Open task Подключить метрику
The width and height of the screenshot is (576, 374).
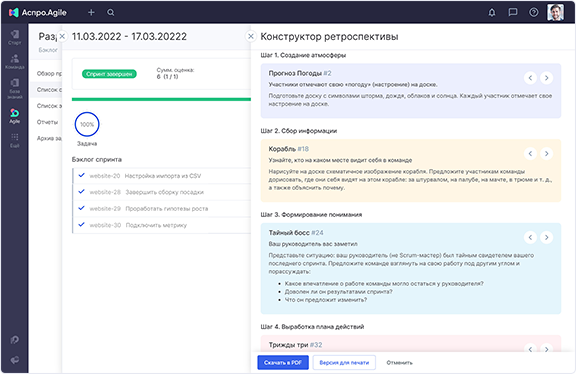(156, 225)
